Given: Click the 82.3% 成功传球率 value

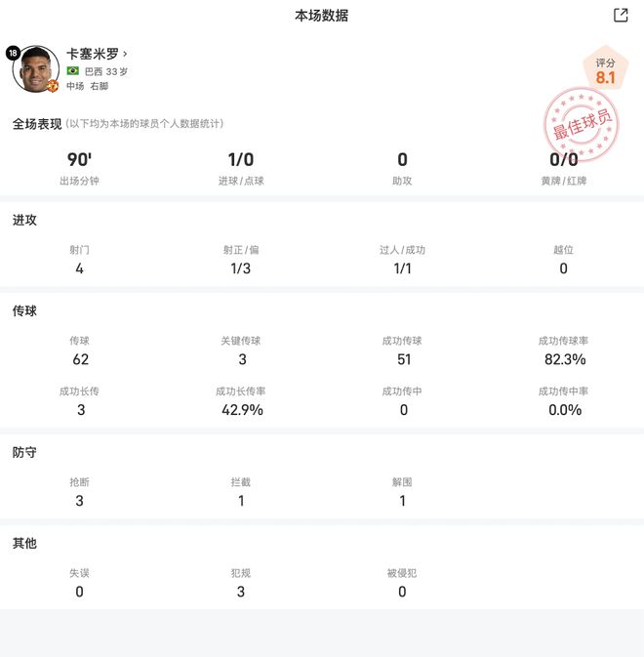Looking at the screenshot, I should 563,359.
